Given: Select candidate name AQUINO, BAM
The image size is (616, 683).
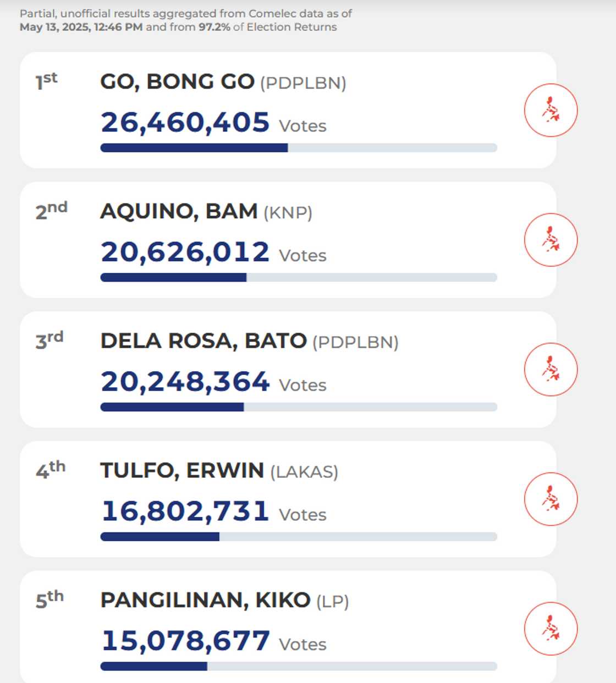Looking at the screenshot, I should [x=179, y=211].
